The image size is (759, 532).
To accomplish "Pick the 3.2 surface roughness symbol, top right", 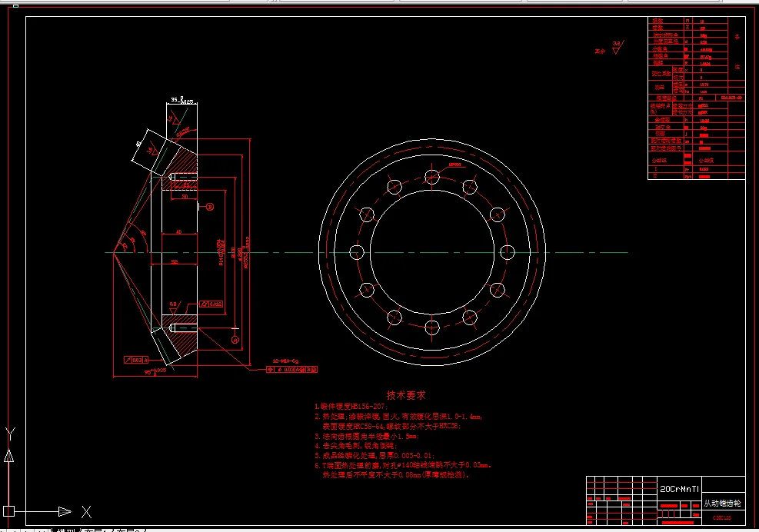I will click(x=617, y=47).
